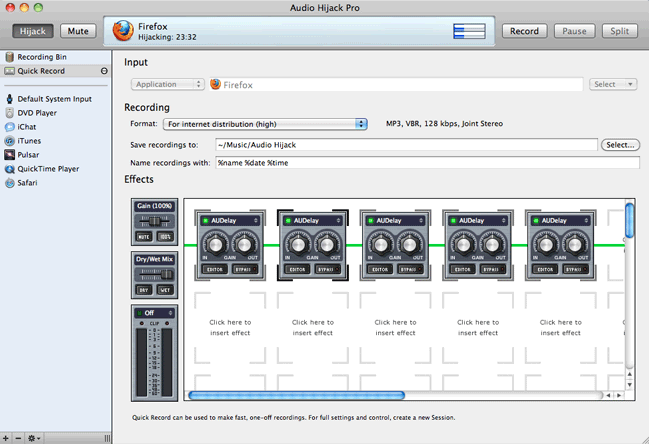The width and height of the screenshot is (649, 444).
Task: Click the OUT gain knob on the third AUDelay
Action: point(409,244)
